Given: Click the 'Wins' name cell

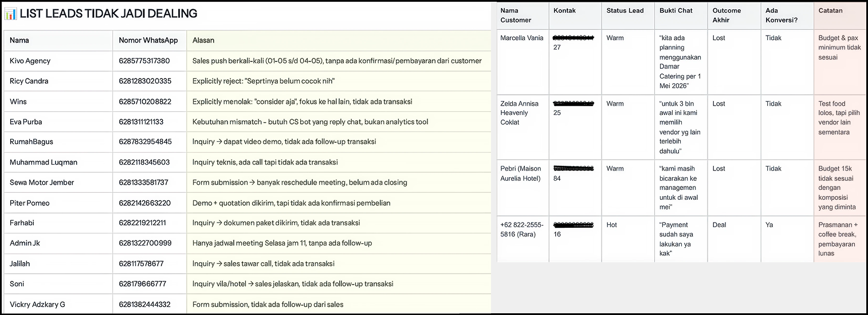Looking at the screenshot, I should pos(58,102).
